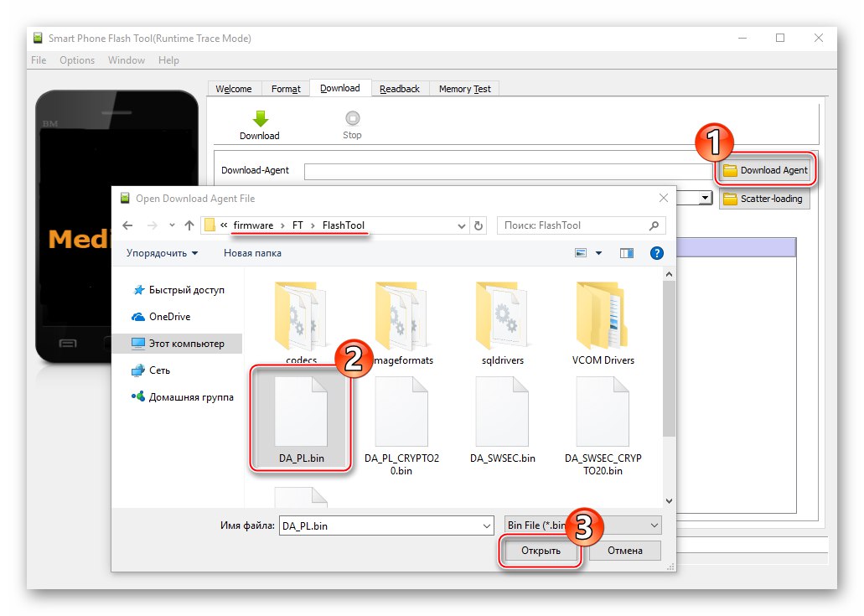864x616 pixels.
Task: Click the Smart Phone Flash Tool title icon
Action: click(x=38, y=38)
